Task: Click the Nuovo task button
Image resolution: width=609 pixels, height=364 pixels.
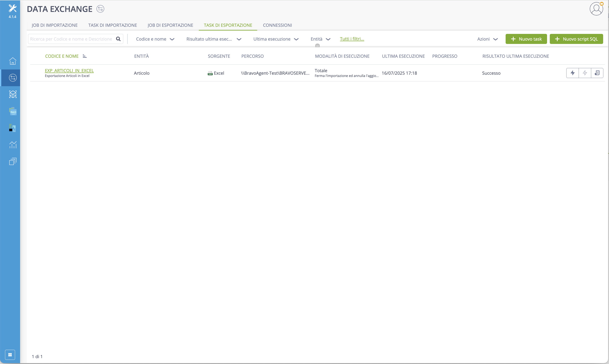Action: click(x=526, y=39)
